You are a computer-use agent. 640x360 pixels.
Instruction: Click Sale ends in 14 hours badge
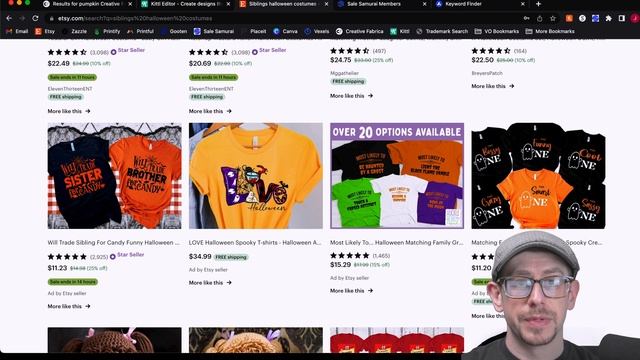point(72,282)
